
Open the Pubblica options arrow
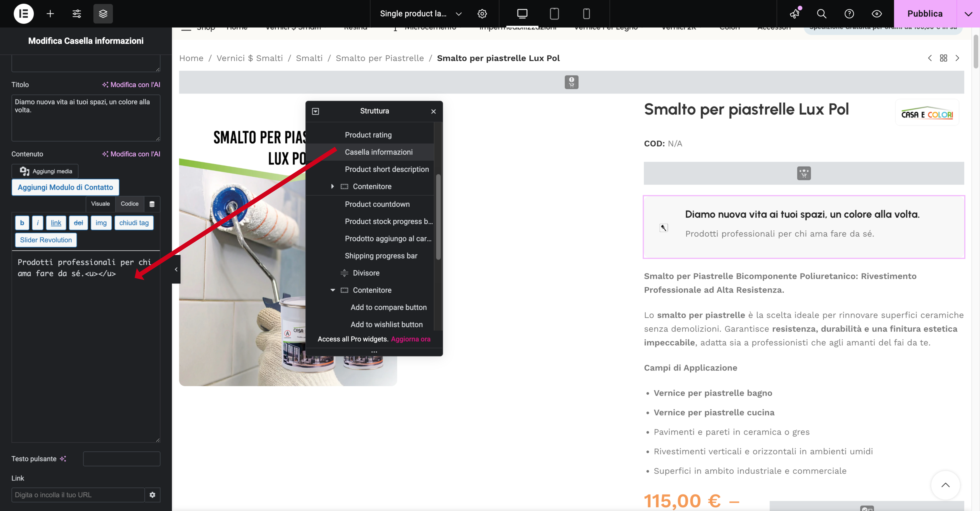click(x=969, y=14)
